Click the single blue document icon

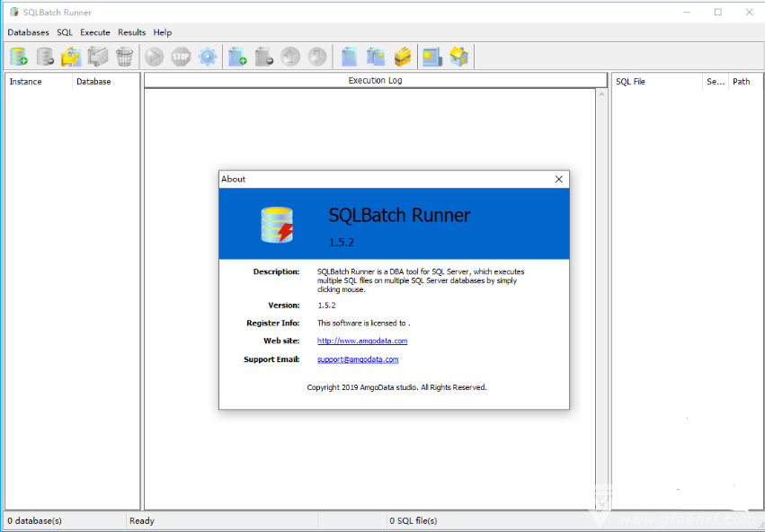[349, 57]
